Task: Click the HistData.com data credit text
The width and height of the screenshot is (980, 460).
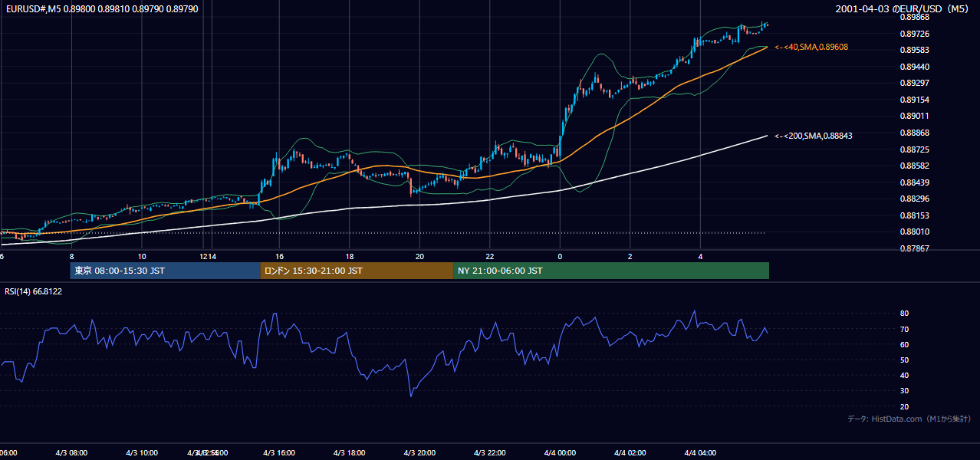Action: pyautogui.click(x=909, y=419)
